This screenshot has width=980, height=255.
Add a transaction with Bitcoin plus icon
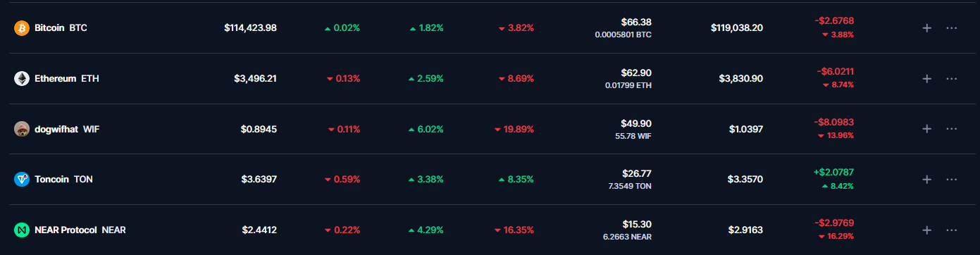(x=927, y=28)
